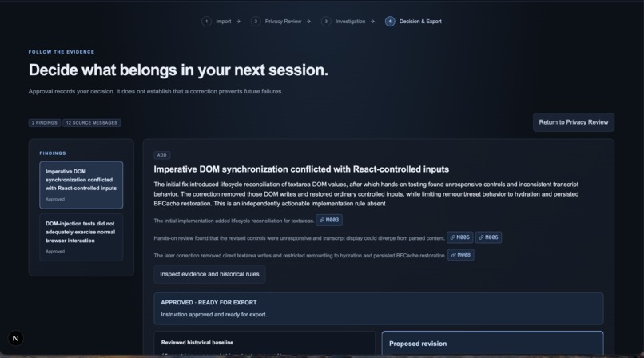Open the M008 source message link
Viewport: 644px width, 358px height.
pyautogui.click(x=460, y=255)
